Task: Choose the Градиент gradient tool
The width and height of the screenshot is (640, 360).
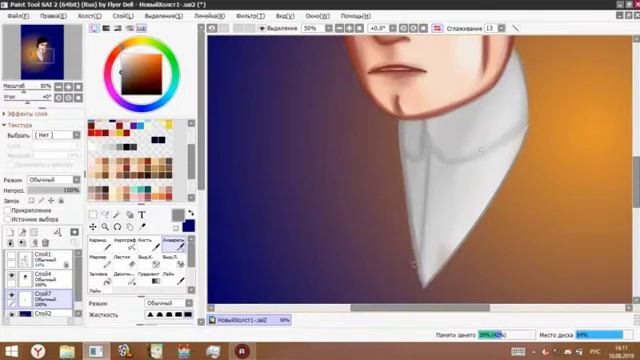Action: [149, 278]
